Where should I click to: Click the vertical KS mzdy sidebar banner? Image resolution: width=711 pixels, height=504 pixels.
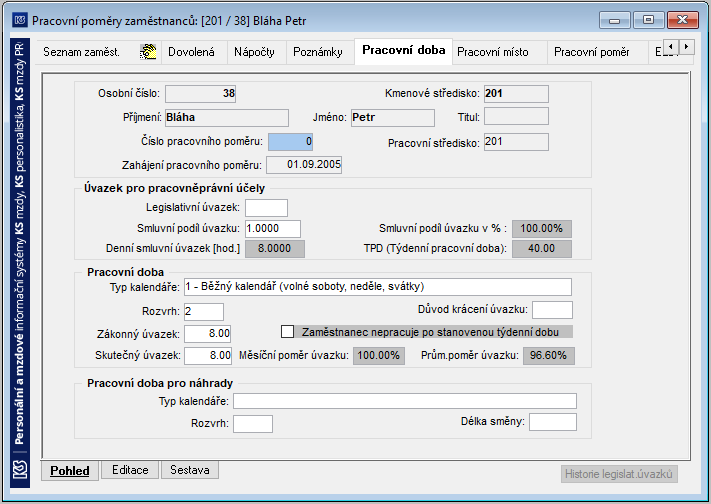coord(19,263)
